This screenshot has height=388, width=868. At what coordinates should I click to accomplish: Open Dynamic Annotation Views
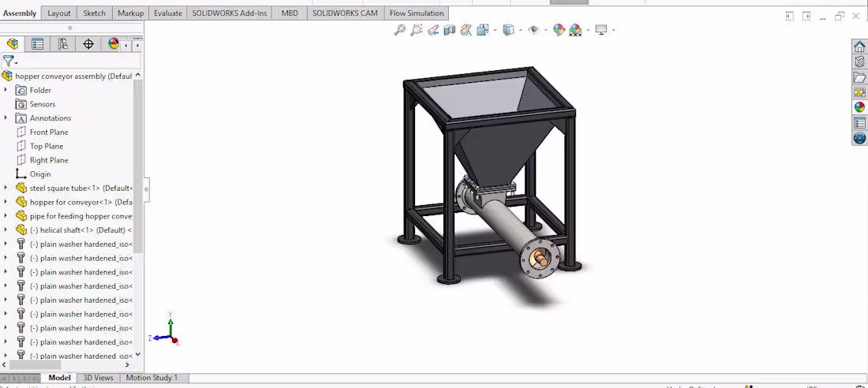click(x=466, y=30)
